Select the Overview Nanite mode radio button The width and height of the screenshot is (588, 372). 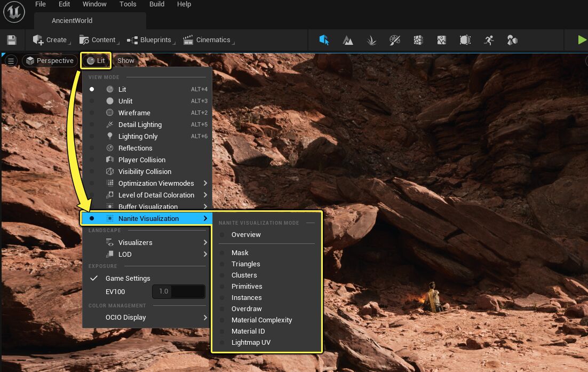(x=222, y=235)
